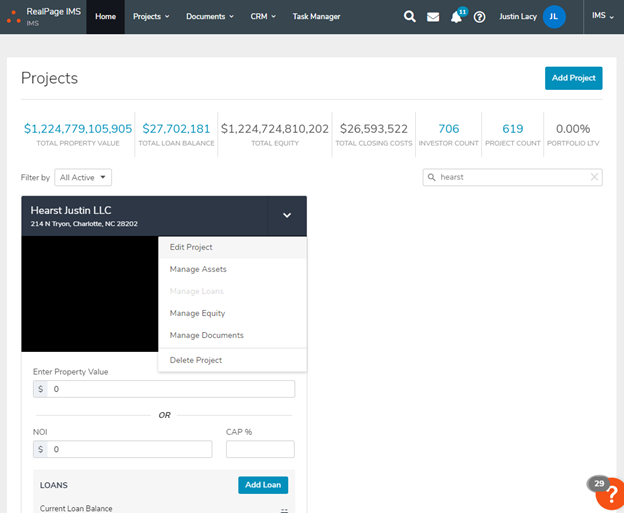Click the help question mark in navbar

click(x=480, y=17)
